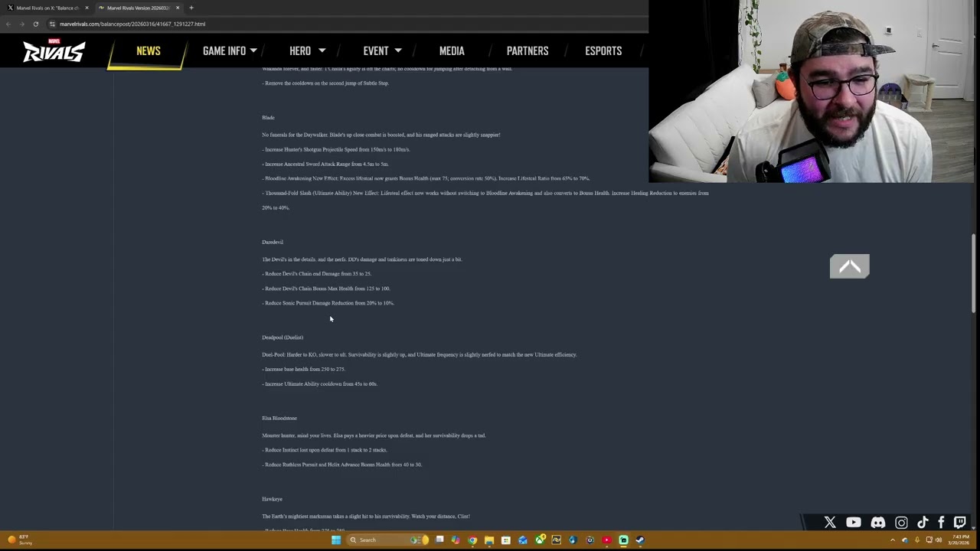
Task: Click the 'Hawkeye' hero heading
Action: [x=272, y=500]
